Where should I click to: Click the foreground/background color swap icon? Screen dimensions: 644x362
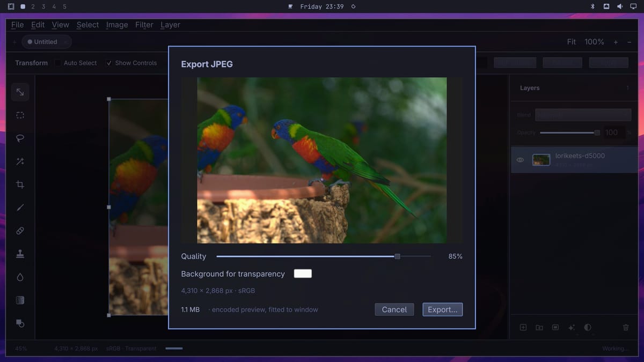pyautogui.click(x=20, y=323)
